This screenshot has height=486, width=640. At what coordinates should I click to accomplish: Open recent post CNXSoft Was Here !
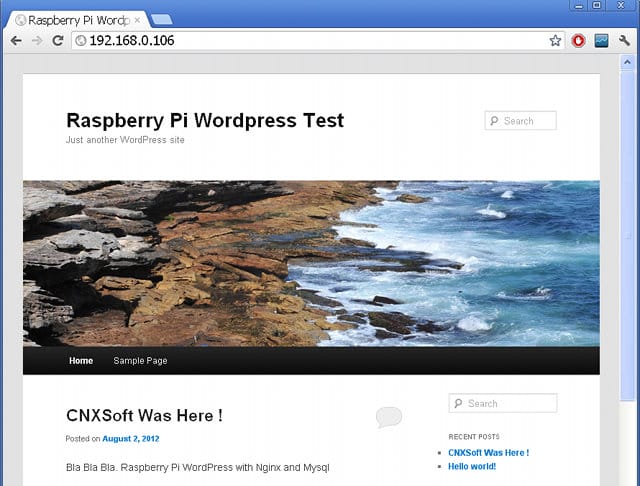click(x=489, y=453)
